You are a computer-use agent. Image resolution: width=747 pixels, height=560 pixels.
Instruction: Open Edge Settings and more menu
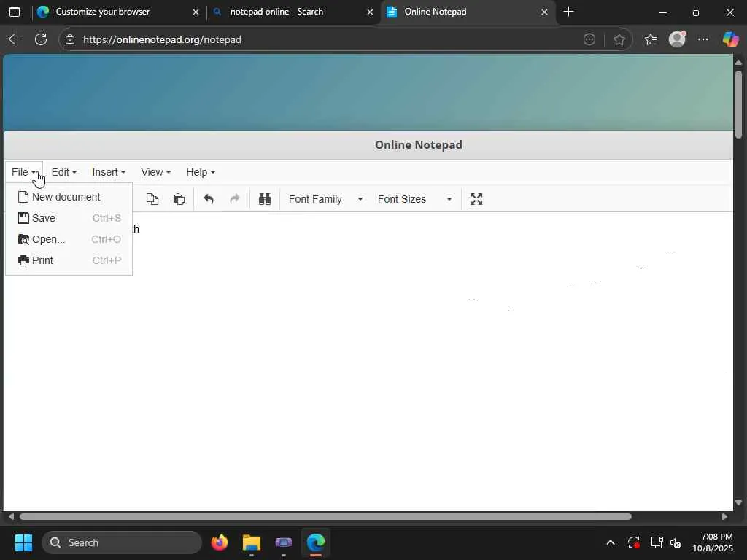pyautogui.click(x=703, y=39)
